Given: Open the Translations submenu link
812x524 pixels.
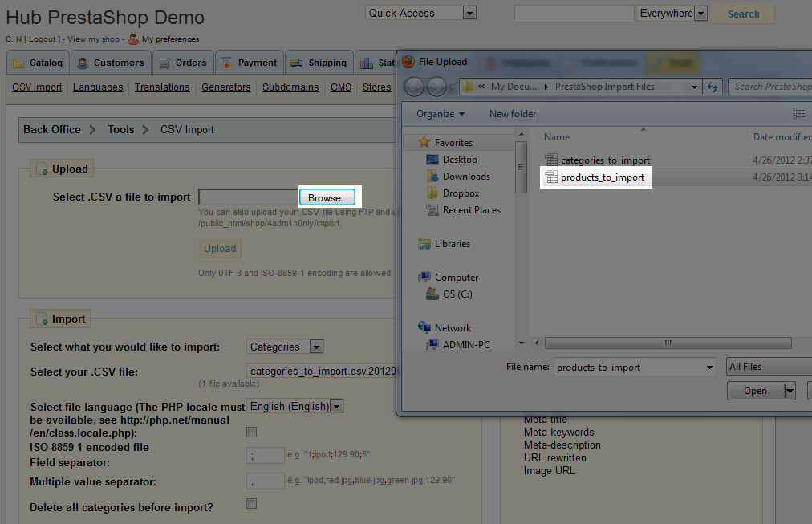Looking at the screenshot, I should coord(162,87).
